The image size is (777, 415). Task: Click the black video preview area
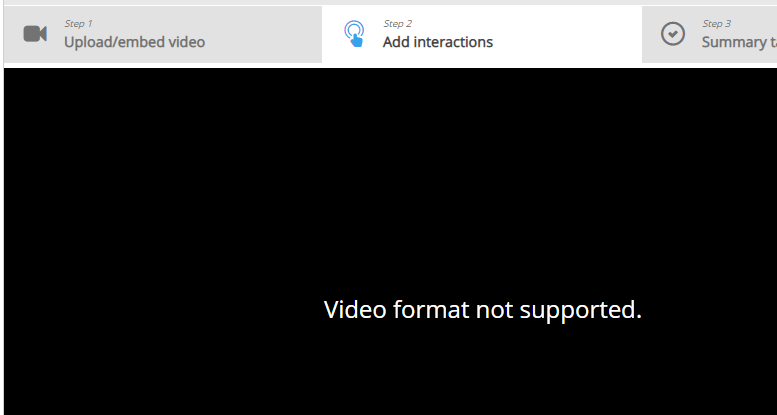click(x=390, y=241)
